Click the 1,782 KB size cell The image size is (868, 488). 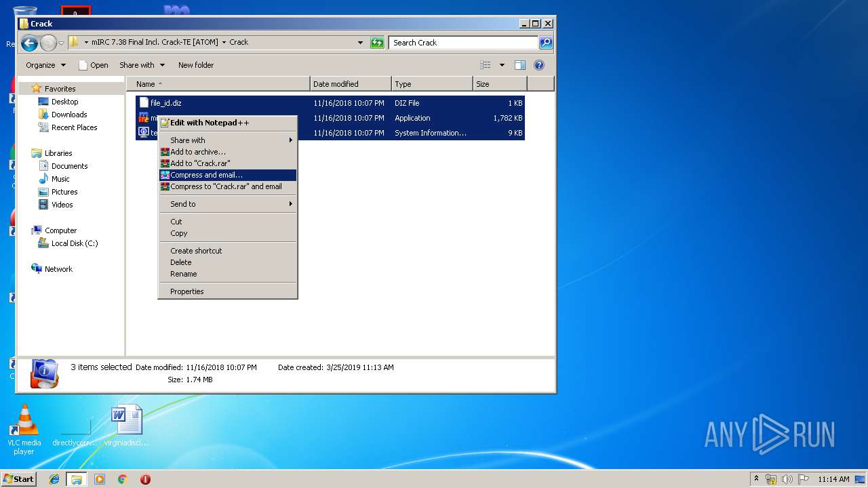pyautogui.click(x=508, y=118)
